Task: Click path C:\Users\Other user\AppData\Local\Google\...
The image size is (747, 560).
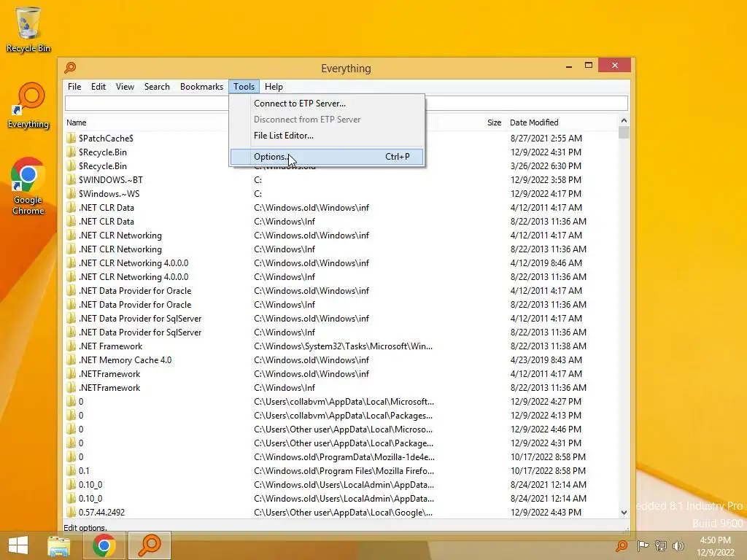Action: pyautogui.click(x=343, y=513)
